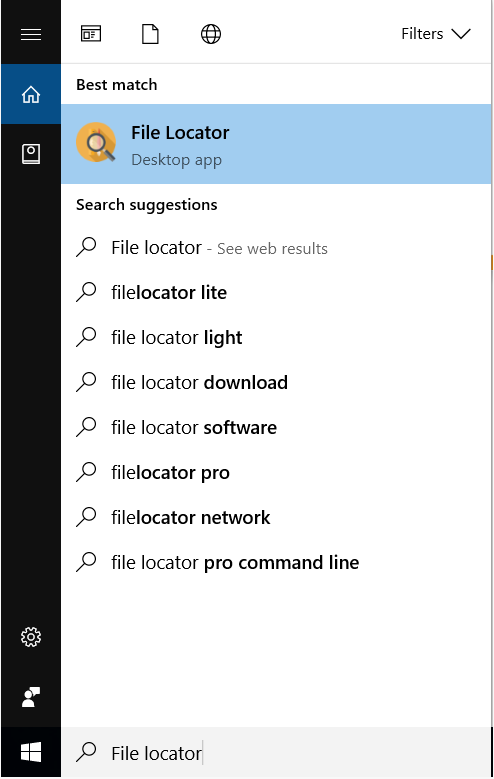Viewport: 494px width, 779px height.
Task: Pick file locator pro command line
Action: pos(276,562)
